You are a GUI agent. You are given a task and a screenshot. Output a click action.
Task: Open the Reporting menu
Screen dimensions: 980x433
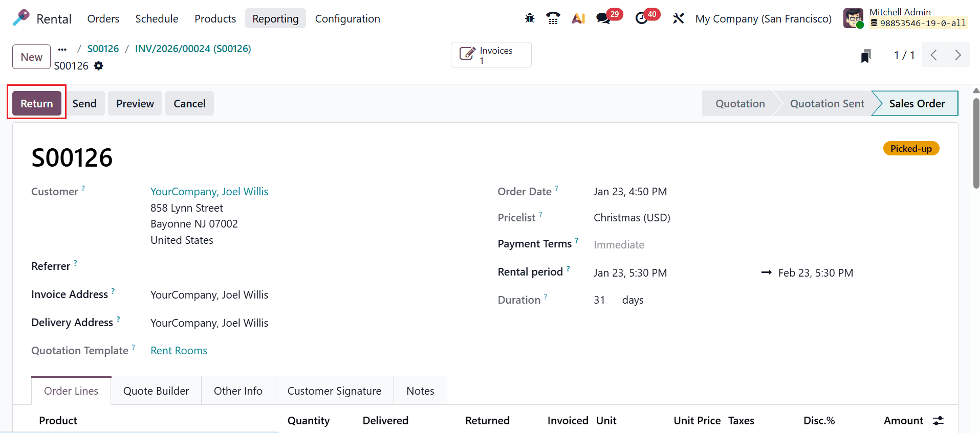[275, 18]
